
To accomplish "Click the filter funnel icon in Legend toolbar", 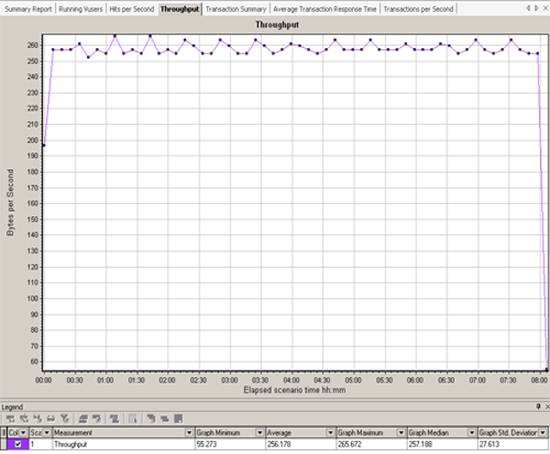I will (x=65, y=419).
